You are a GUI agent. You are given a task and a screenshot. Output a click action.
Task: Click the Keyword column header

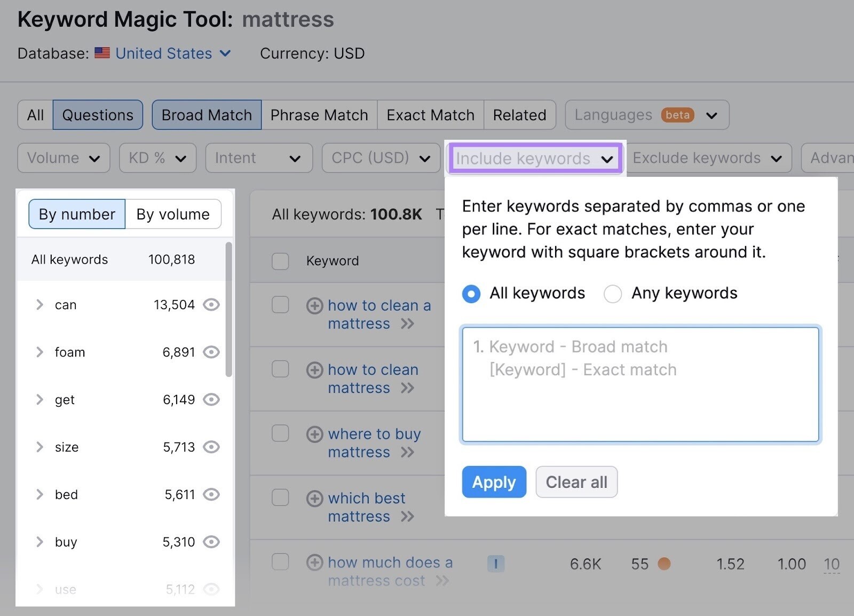[332, 261]
